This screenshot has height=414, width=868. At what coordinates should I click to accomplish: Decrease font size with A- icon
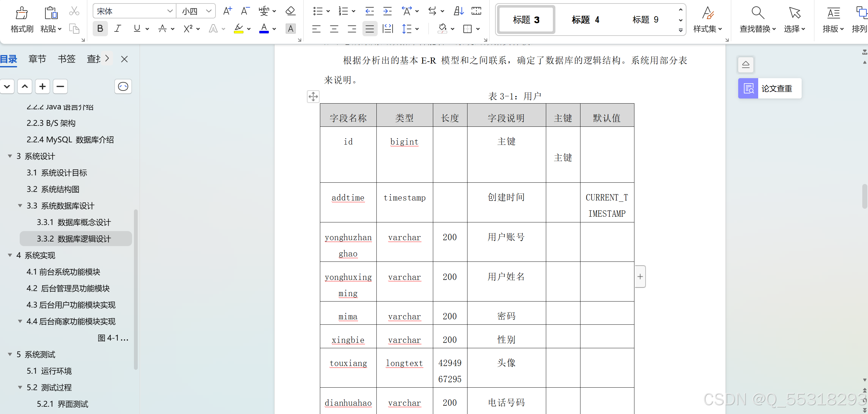click(245, 11)
